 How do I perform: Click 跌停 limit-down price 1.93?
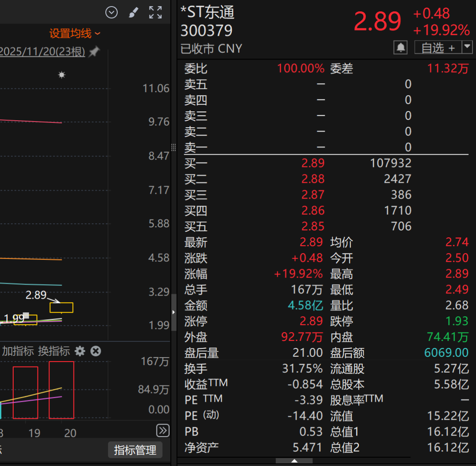pyautogui.click(x=457, y=321)
